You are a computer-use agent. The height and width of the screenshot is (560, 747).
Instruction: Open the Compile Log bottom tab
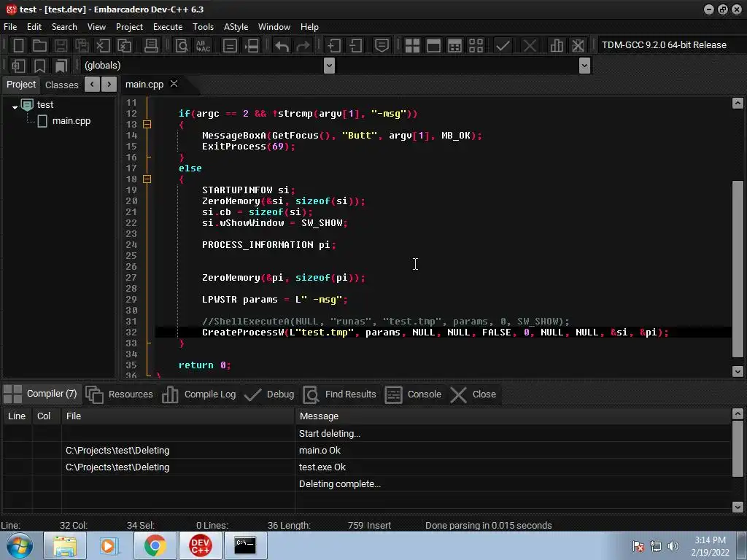coord(199,394)
